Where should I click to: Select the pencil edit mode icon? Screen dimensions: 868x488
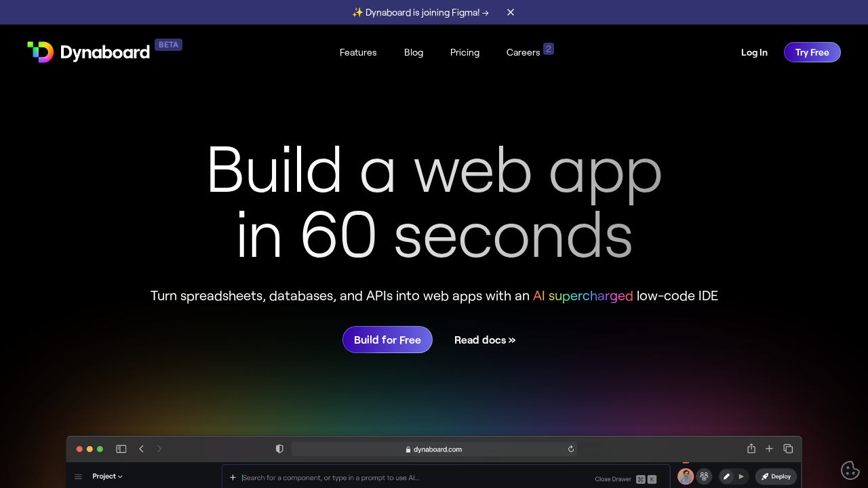click(726, 476)
